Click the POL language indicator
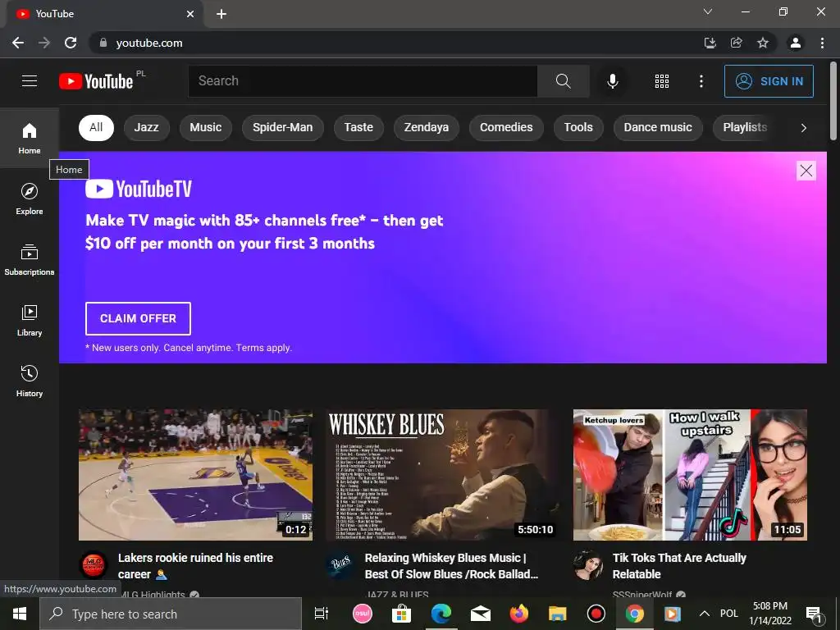This screenshot has height=630, width=840. point(728,614)
